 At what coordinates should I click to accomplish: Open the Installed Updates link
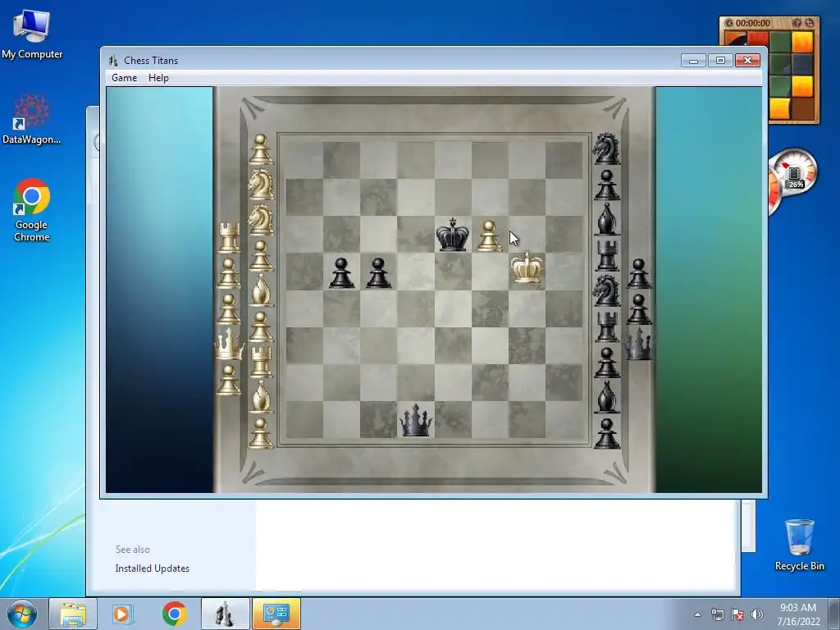coord(152,568)
